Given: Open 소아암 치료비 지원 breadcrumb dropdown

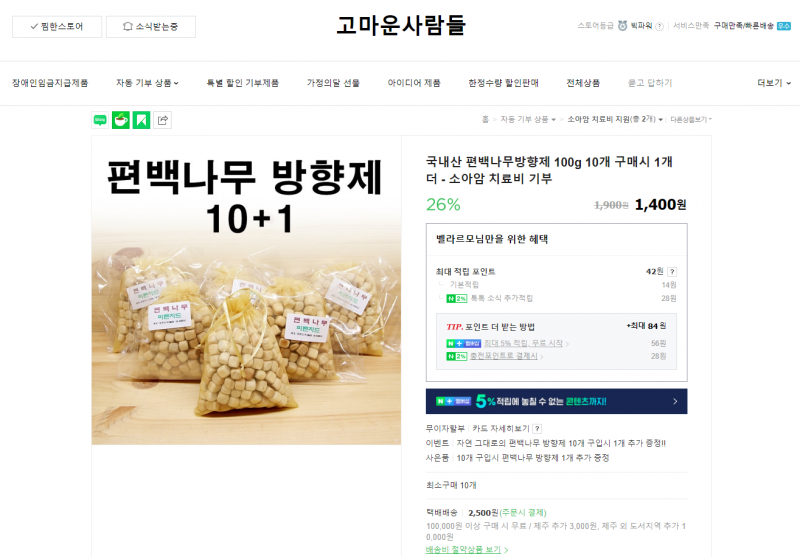Looking at the screenshot, I should click(x=615, y=119).
